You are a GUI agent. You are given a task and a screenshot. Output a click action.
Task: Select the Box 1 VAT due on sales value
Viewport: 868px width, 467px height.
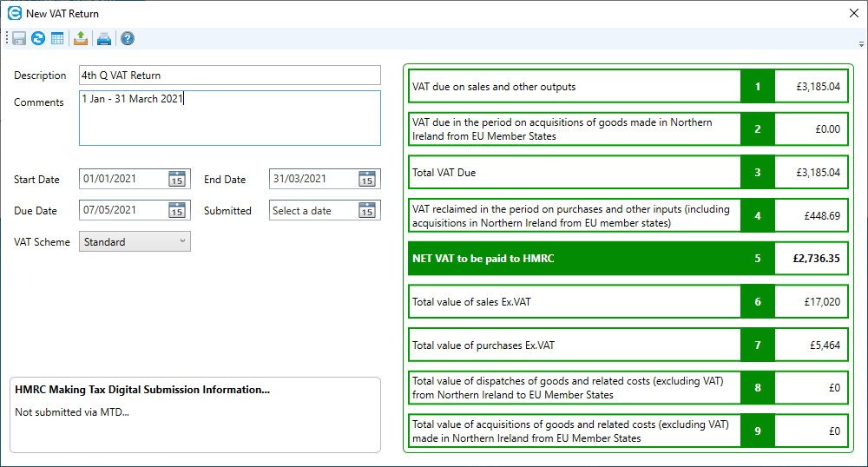coord(811,87)
